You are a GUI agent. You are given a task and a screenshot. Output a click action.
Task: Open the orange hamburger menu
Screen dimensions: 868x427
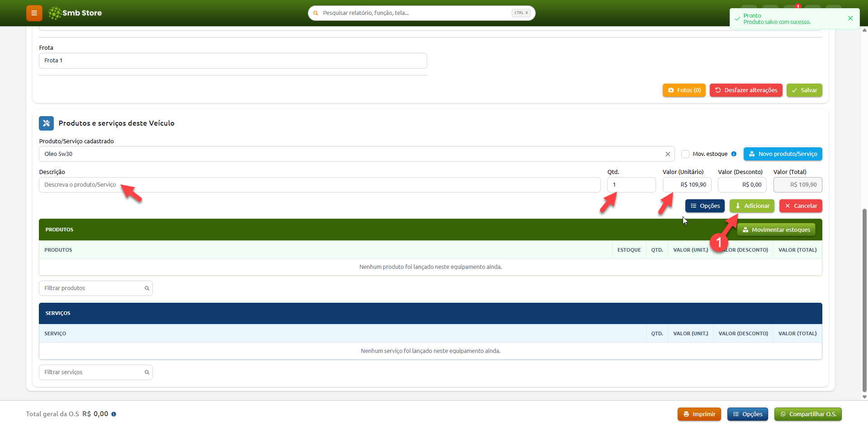(x=34, y=13)
